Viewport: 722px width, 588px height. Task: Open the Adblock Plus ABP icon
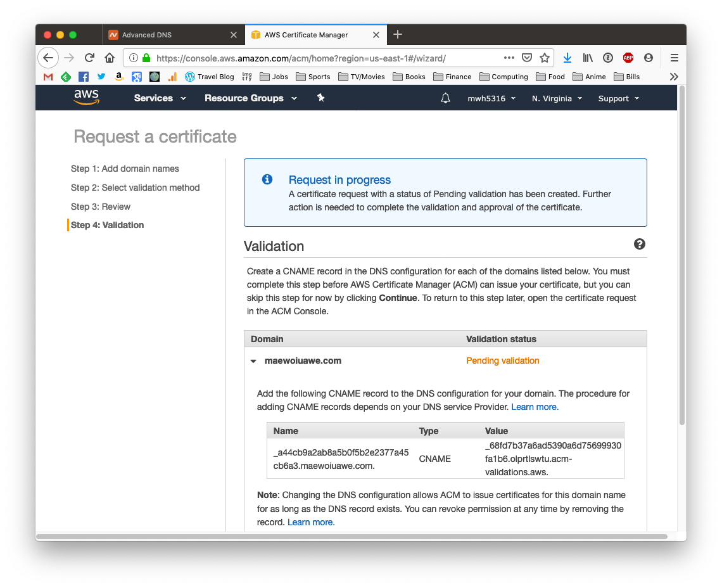(628, 58)
